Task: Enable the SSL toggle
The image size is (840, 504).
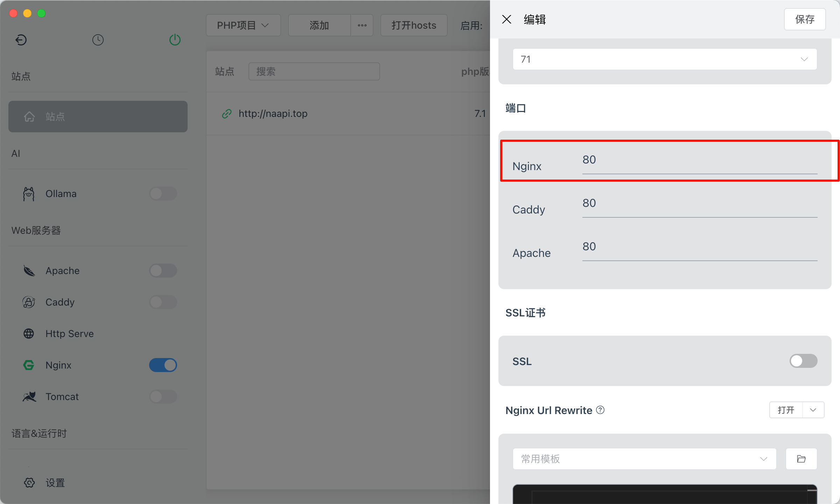Action: [804, 361]
